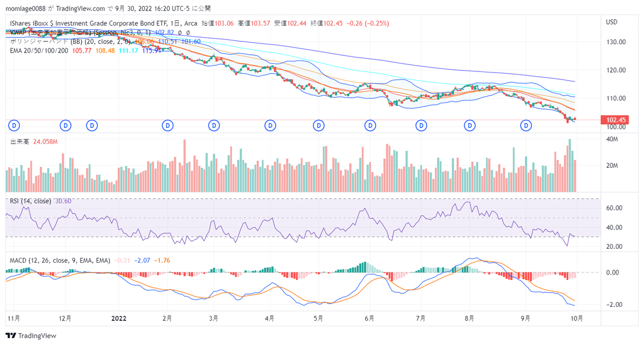Click the 130.00 price axis label
Image resolution: width=644 pixels, height=345 pixels.
[617, 42]
